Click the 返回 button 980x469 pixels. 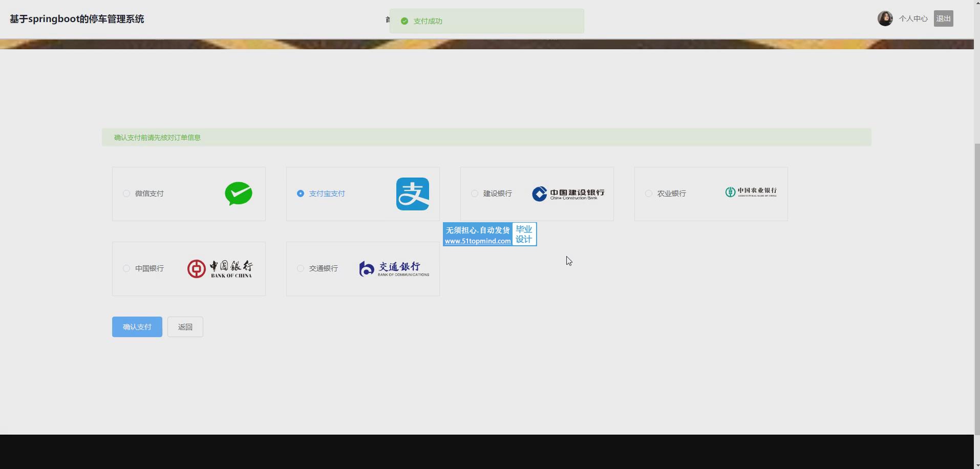pyautogui.click(x=185, y=327)
